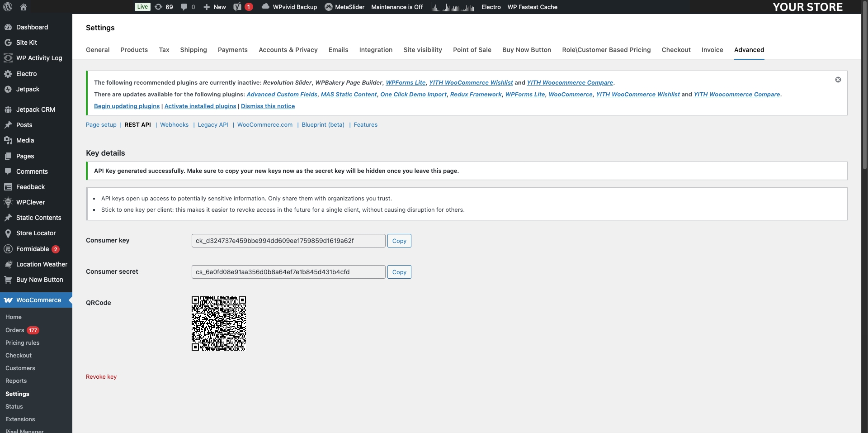Open site home icon in admin bar
The height and width of the screenshot is (433, 868).
point(24,7)
